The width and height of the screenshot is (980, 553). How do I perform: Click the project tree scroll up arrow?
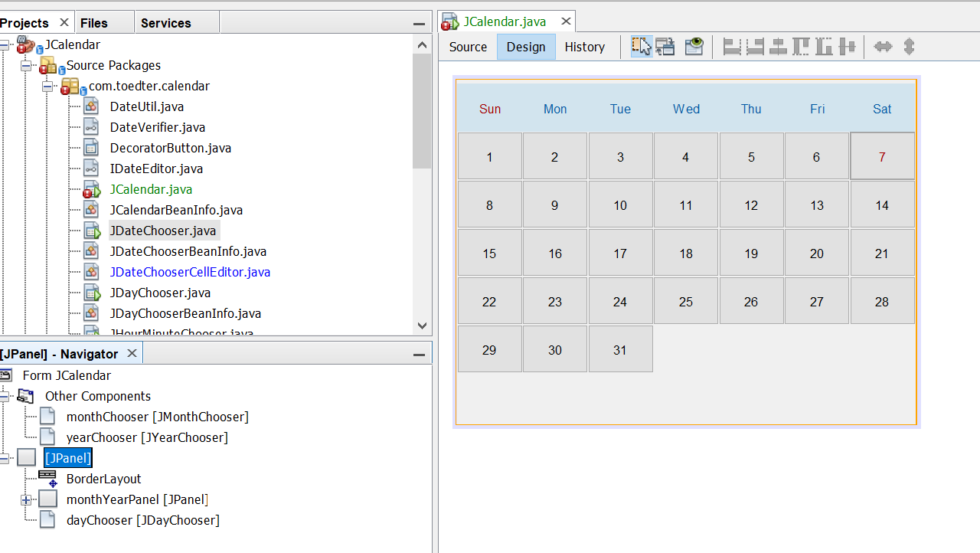tap(422, 45)
